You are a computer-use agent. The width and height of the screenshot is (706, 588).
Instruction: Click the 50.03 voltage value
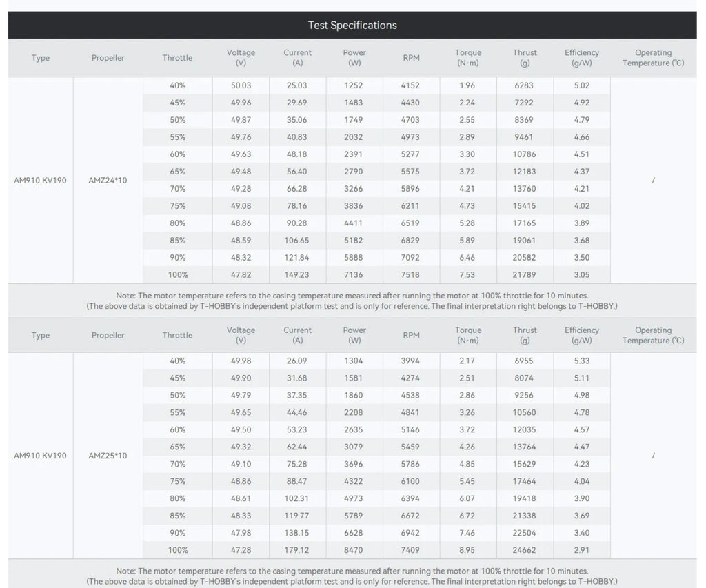pos(241,85)
